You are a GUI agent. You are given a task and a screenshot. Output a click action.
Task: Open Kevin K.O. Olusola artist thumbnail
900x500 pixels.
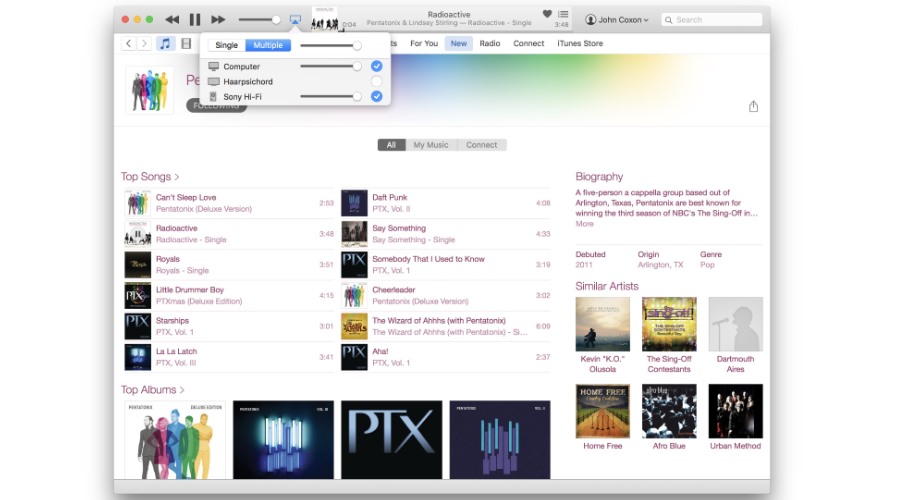pyautogui.click(x=602, y=324)
